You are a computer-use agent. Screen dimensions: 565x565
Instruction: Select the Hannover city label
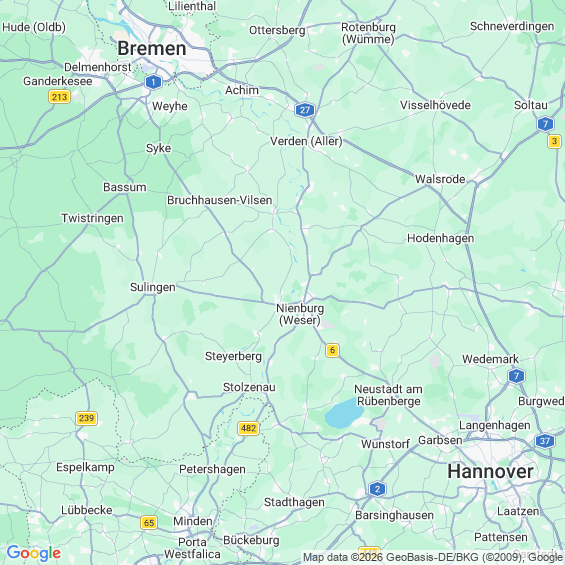pos(490,471)
